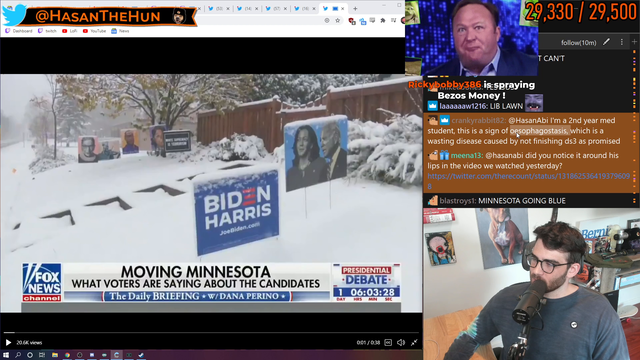Viewport: 640px width, 360px height.
Task: Click the emote after LIB LAWN message
Action: click(x=534, y=103)
